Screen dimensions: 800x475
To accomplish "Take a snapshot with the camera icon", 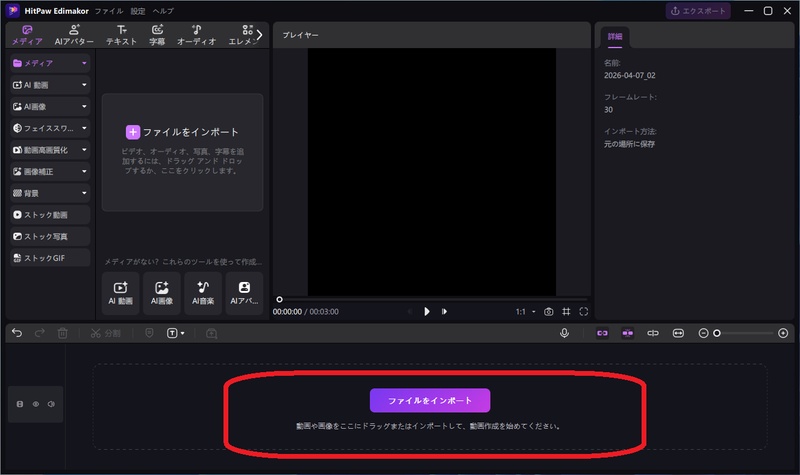I will (x=548, y=312).
